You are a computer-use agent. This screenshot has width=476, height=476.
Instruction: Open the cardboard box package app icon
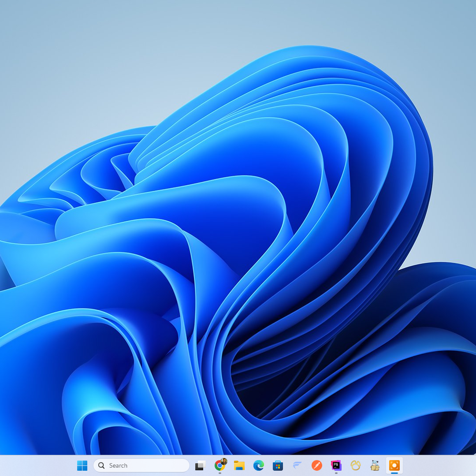(375, 465)
